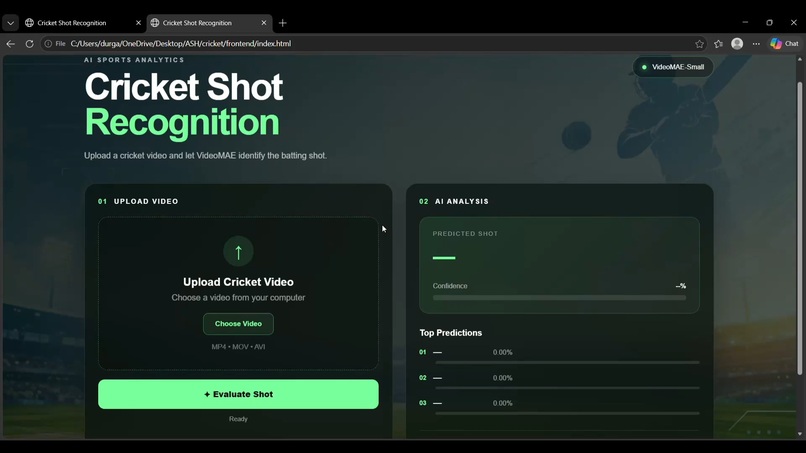
Task: Minimize the browser window
Action: point(745,23)
